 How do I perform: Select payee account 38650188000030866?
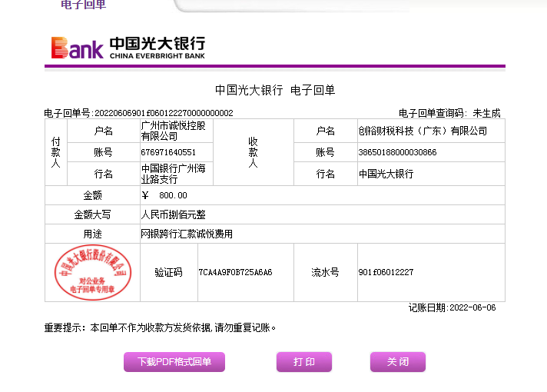click(397, 152)
